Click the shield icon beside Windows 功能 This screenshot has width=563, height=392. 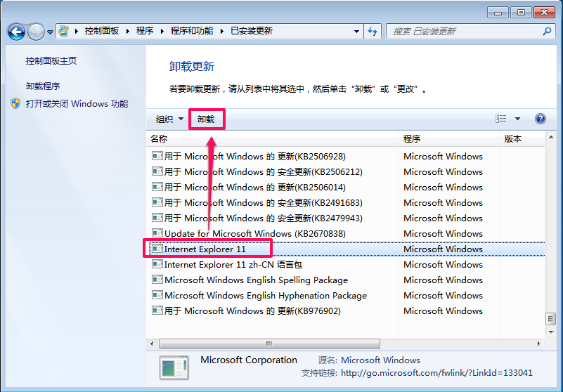15,104
